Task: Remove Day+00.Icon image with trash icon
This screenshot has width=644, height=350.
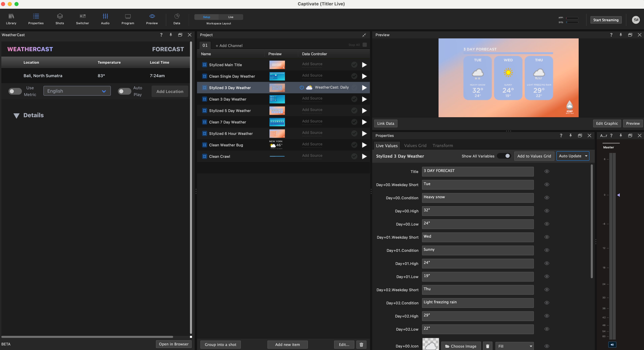Action: point(487,346)
